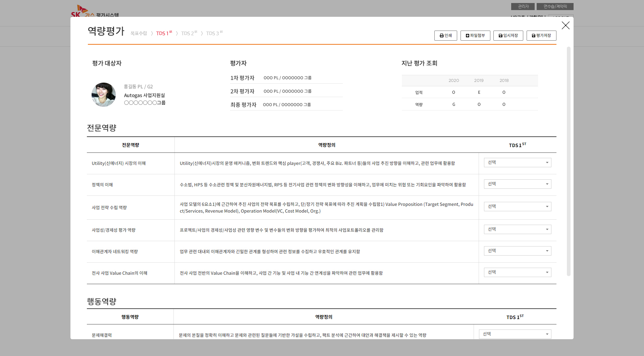644x356 pixels.
Task: Open the 이해관계자 네트워킹 역량 dropdown
Action: [517, 251]
